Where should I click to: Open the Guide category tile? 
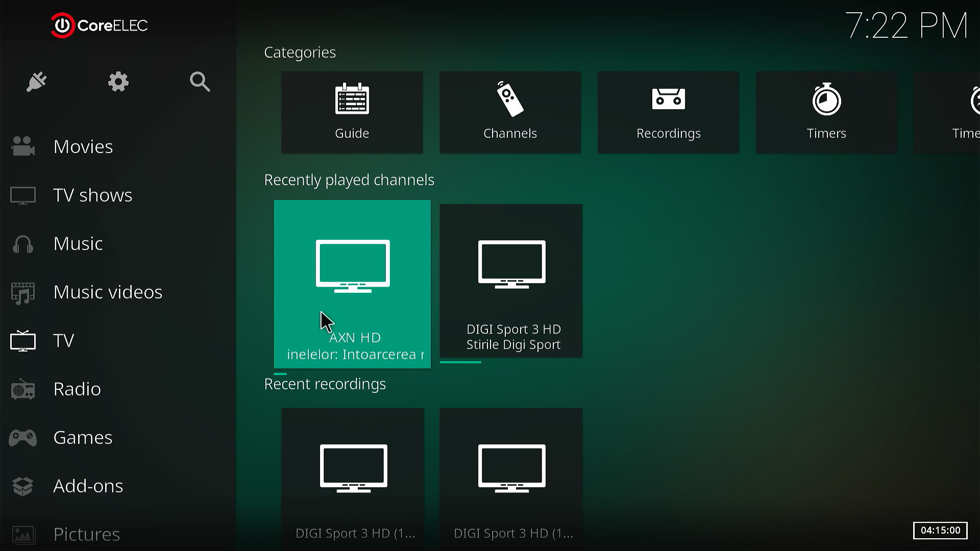click(352, 112)
